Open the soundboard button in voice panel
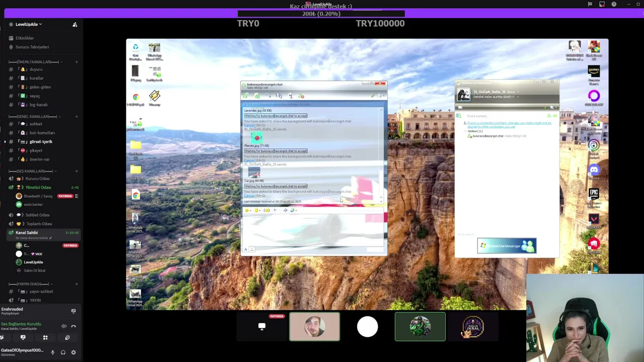The height and width of the screenshot is (362, 644). (x=67, y=338)
